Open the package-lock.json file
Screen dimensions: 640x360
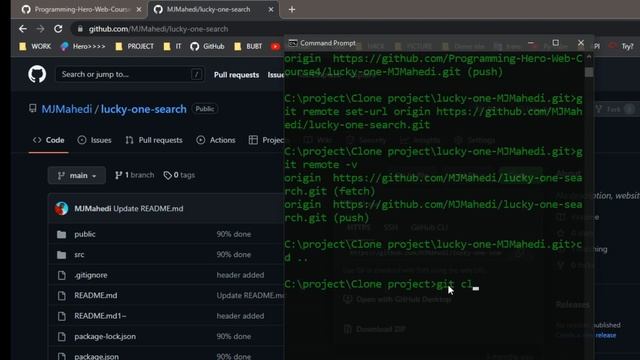coord(105,337)
